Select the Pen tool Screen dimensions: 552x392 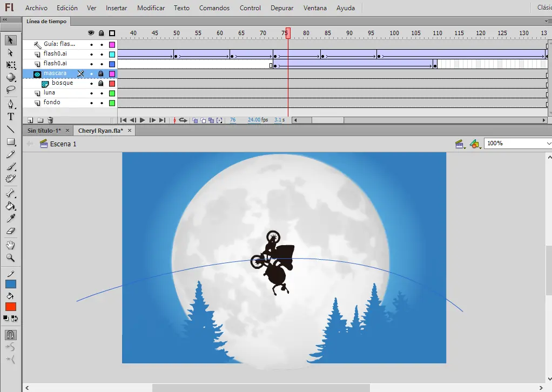point(11,104)
